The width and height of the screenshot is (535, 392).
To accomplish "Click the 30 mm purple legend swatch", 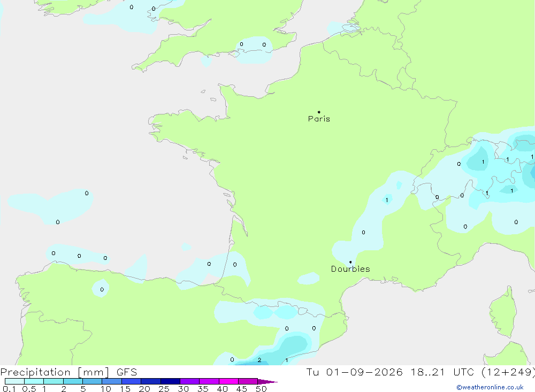I will click(x=189, y=381).
